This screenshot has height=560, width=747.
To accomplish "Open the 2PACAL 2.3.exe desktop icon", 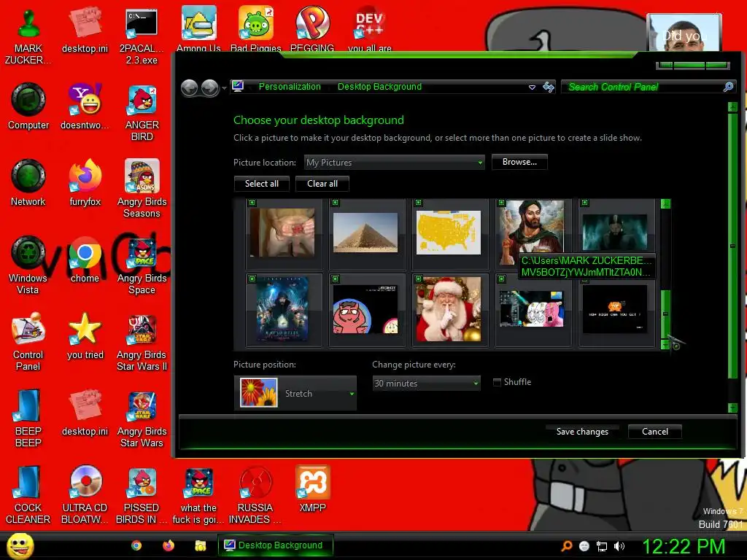I will point(142,37).
